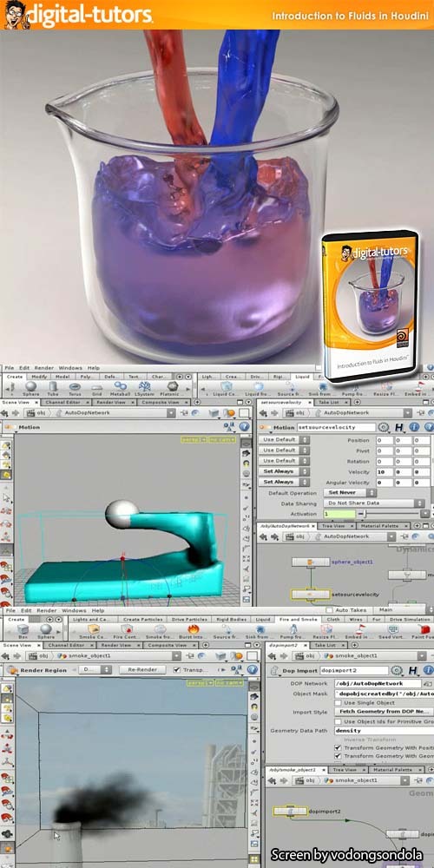
Task: Open the Render Region display dropdown
Action: click(x=95, y=670)
